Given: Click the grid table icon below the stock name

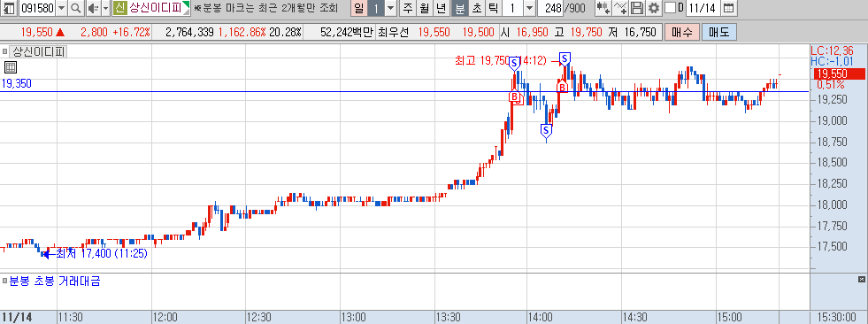Looking at the screenshot, I should coord(10,67).
